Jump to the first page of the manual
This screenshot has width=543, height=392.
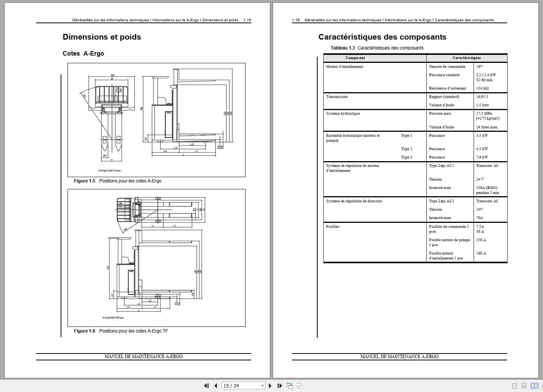pyautogui.click(x=206, y=386)
